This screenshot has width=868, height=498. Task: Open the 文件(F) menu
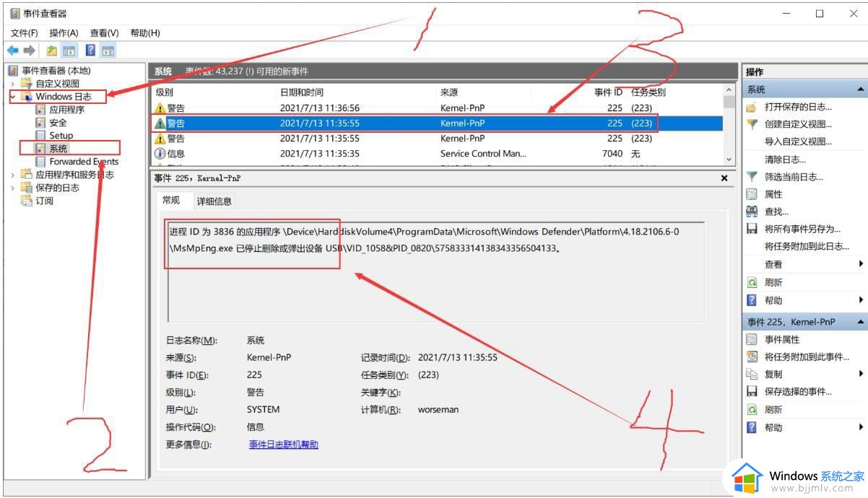25,33
